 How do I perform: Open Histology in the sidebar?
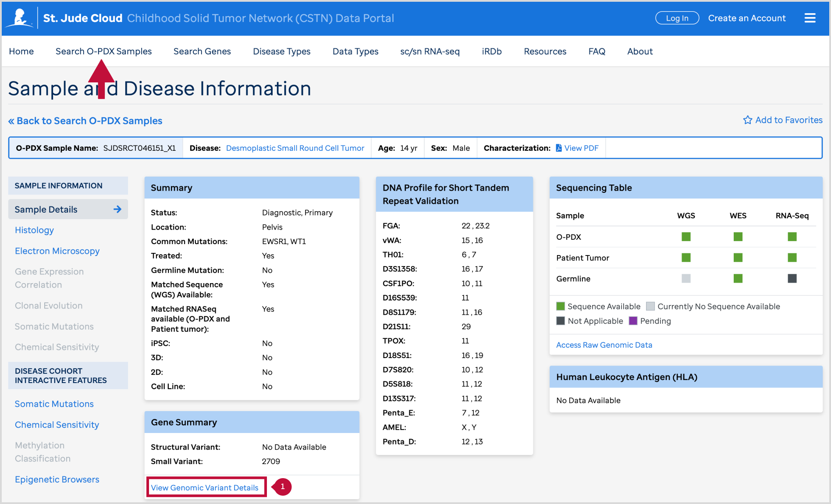(x=34, y=230)
